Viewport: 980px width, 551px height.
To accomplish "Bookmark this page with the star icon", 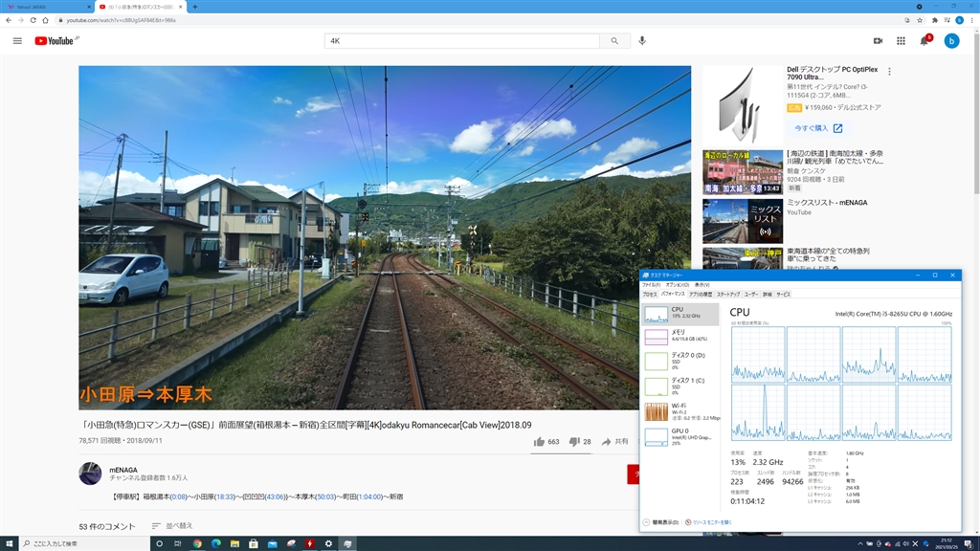I will [x=920, y=20].
